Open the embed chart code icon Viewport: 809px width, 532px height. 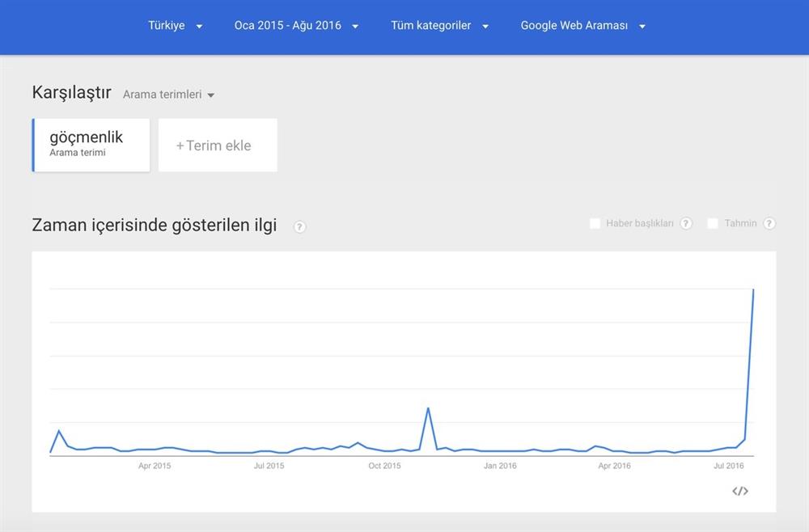[739, 491]
